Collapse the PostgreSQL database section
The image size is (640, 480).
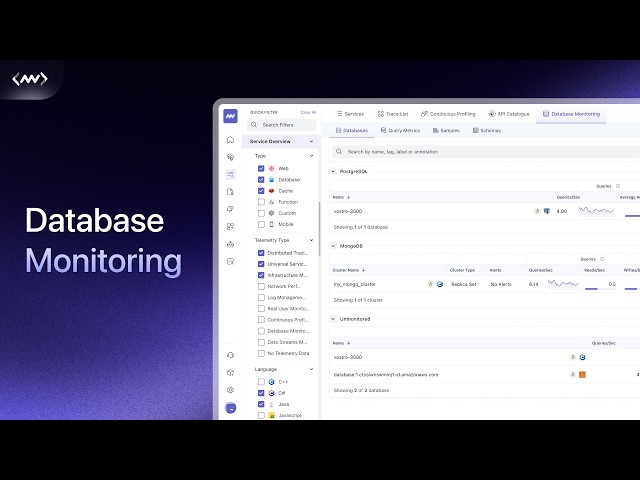[x=333, y=171]
